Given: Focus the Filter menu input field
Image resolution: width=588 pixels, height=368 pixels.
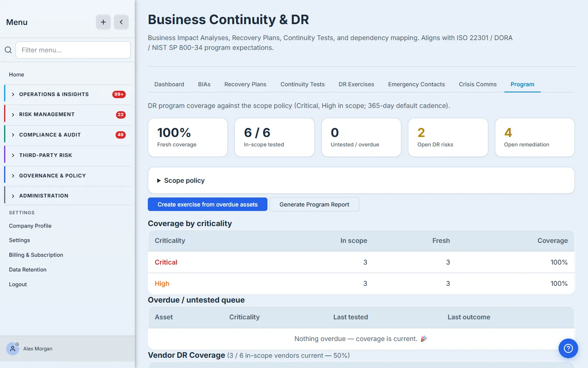Looking at the screenshot, I should coord(73,50).
